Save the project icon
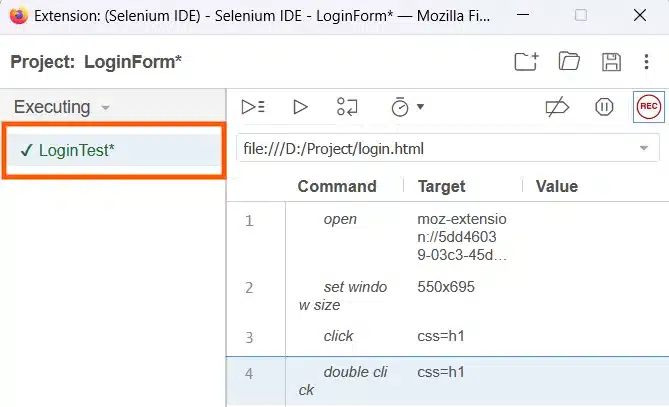Viewport: 669px width, 407px height. (x=611, y=62)
